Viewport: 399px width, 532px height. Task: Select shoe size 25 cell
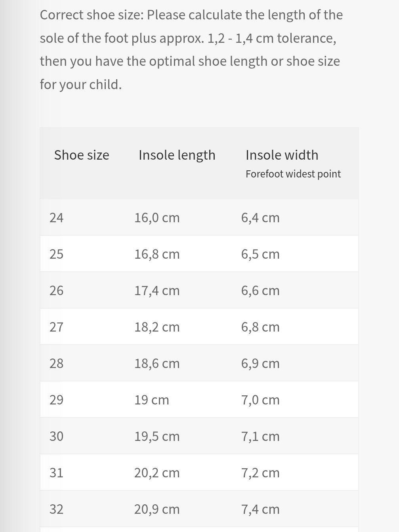56,254
